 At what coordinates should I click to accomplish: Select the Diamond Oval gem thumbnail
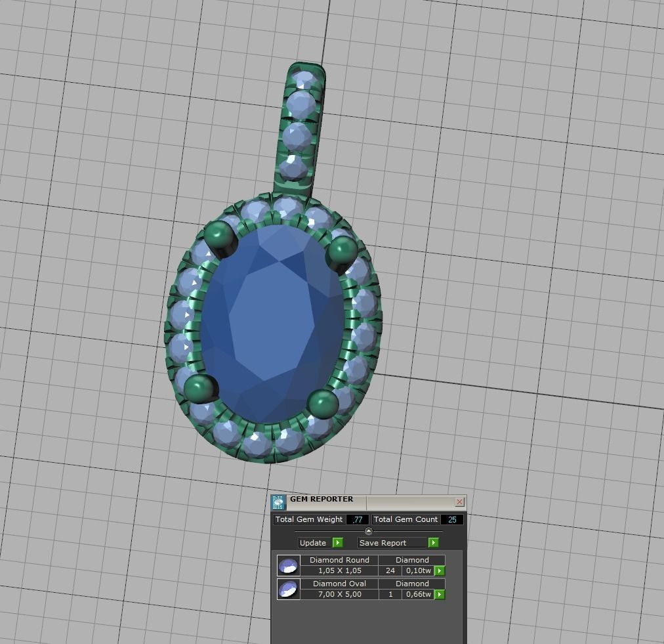coord(289,589)
